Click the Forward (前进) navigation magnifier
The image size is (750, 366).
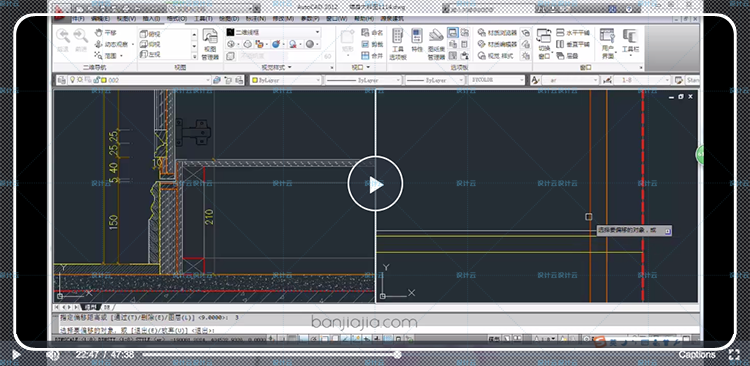[80, 40]
